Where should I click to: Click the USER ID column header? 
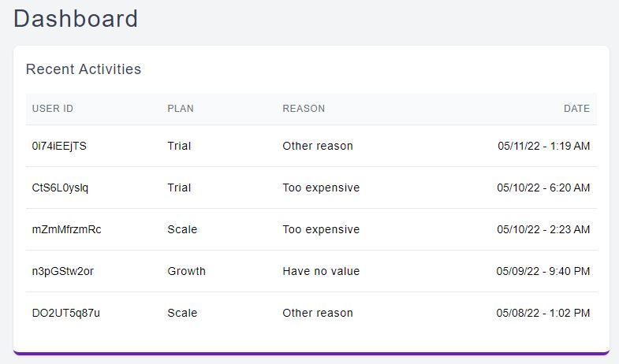pyautogui.click(x=53, y=109)
